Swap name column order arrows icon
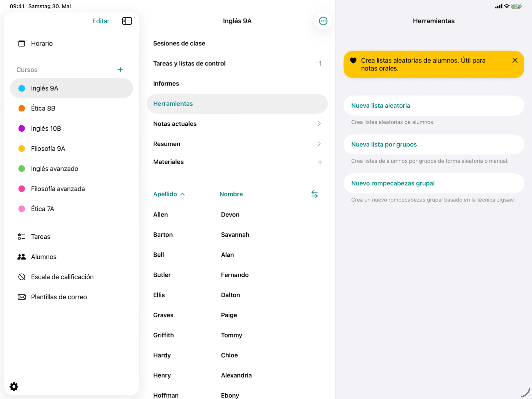Image resolution: width=532 pixels, height=399 pixels. [315, 194]
